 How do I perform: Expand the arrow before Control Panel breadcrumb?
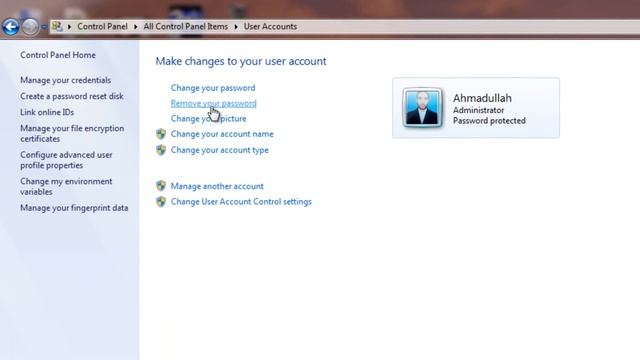pyautogui.click(x=69, y=27)
